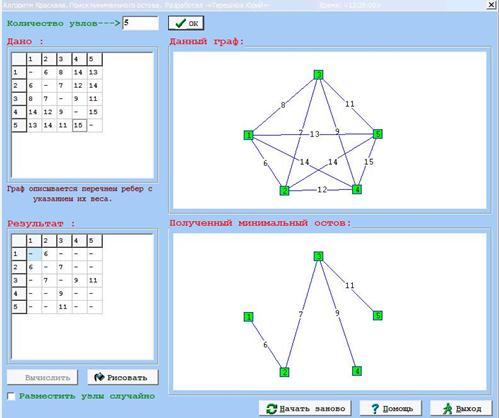Click the edge weight 13 label in the given graph
499x418 pixels.
(x=314, y=134)
